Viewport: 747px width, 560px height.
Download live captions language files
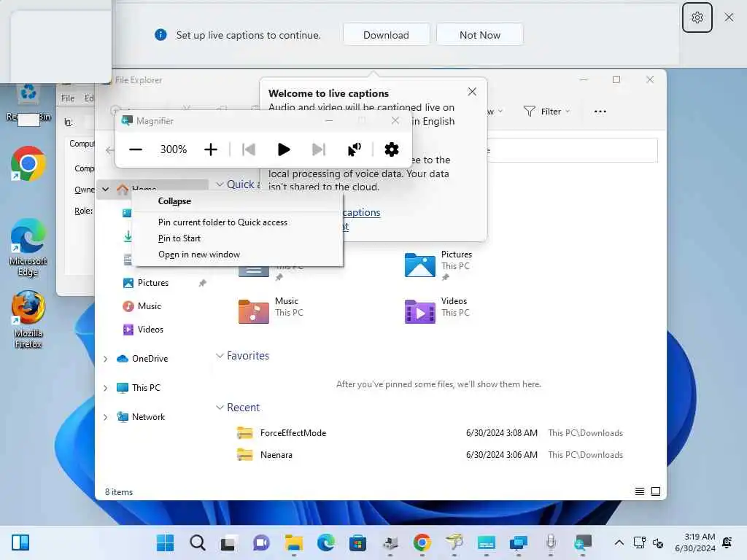(x=386, y=35)
